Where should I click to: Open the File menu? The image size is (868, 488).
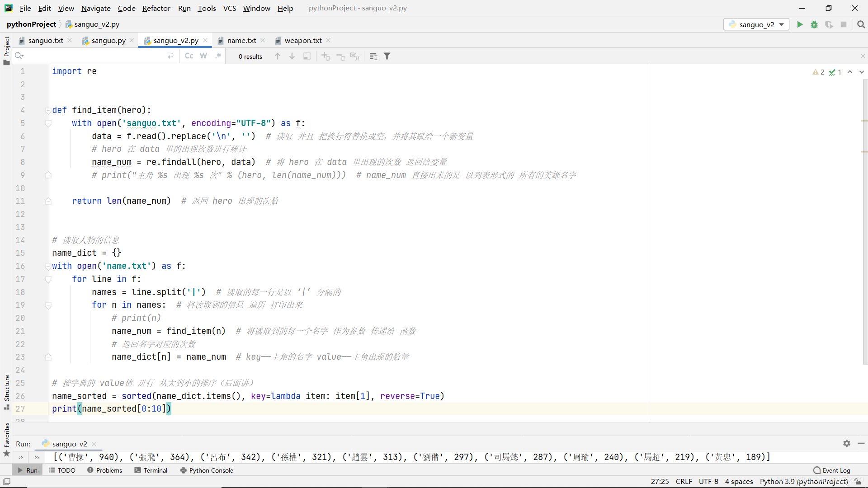click(x=25, y=8)
